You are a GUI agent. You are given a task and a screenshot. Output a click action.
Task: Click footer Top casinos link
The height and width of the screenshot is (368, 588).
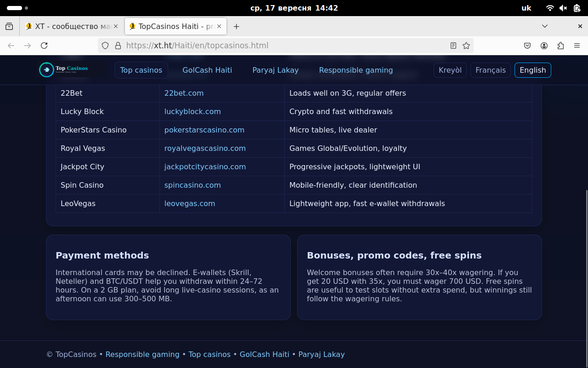point(209,354)
